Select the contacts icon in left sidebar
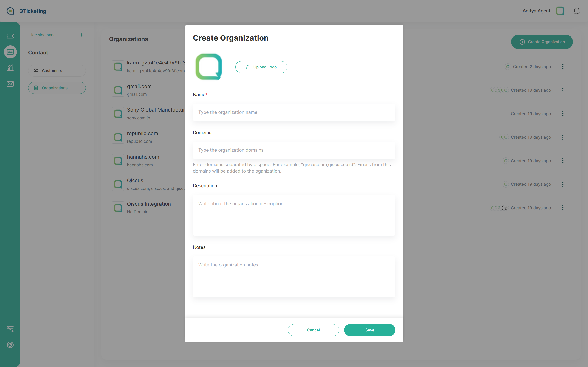Viewport: 588px width, 367px height. [x=10, y=52]
